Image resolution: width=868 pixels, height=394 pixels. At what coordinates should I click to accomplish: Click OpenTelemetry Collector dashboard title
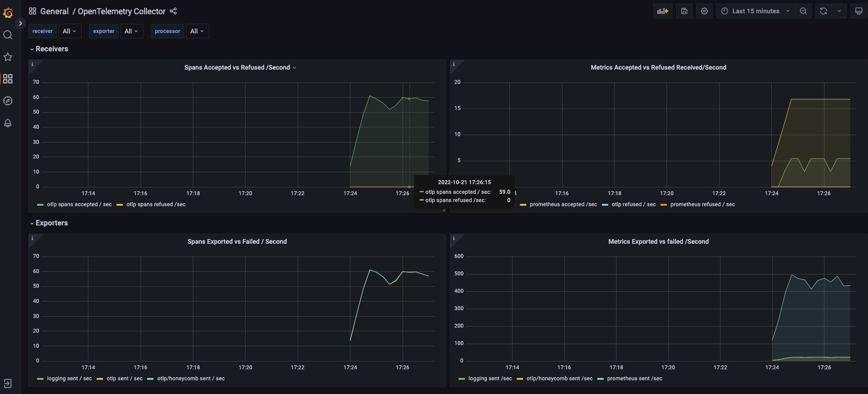121,11
